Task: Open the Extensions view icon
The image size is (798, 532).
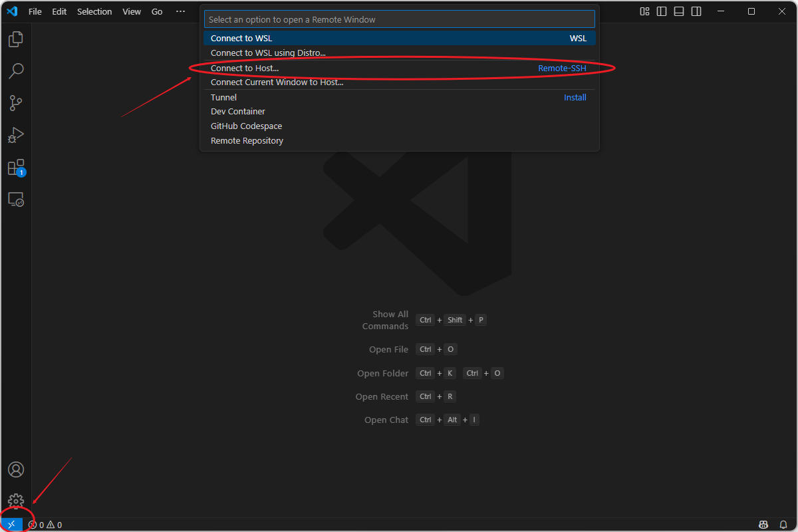Action: click(x=16, y=167)
